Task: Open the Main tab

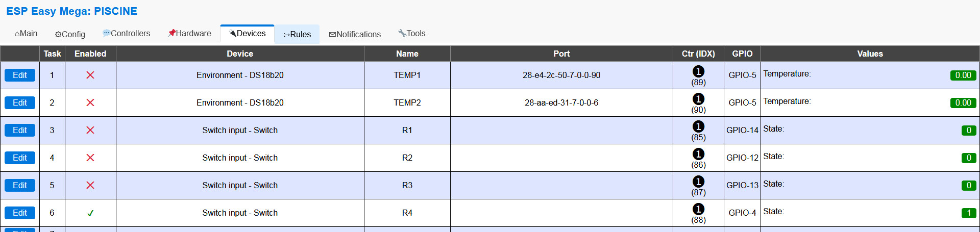Action: (26, 34)
